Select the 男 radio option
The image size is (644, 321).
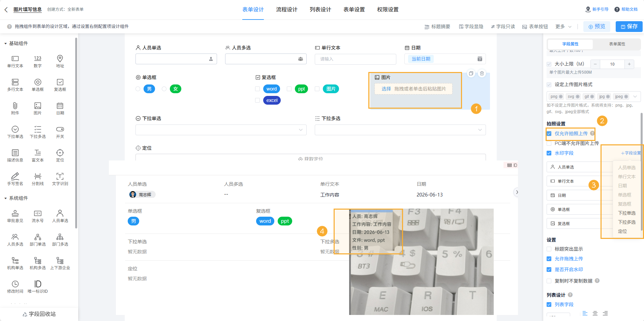point(138,89)
